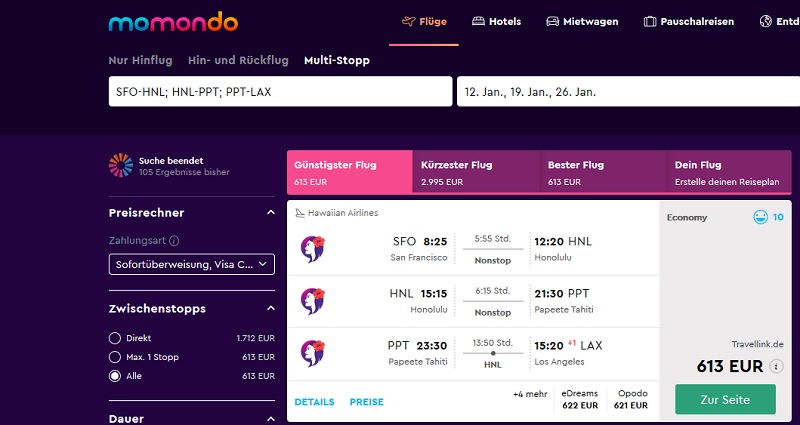Select the Alle stops radio button

[115, 376]
